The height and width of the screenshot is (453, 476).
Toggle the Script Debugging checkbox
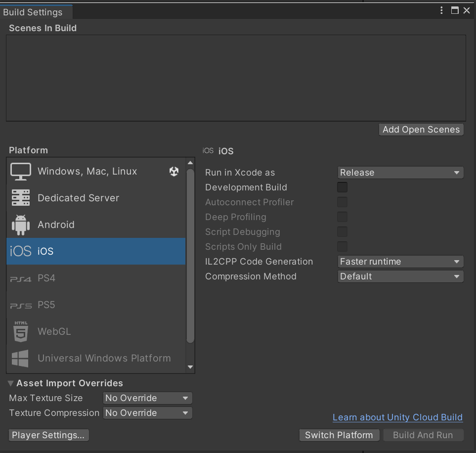point(342,232)
